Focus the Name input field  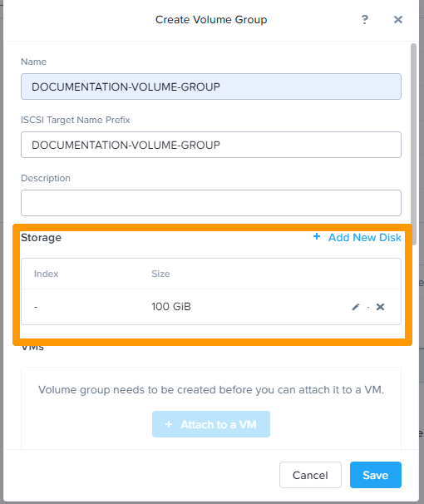(x=211, y=86)
